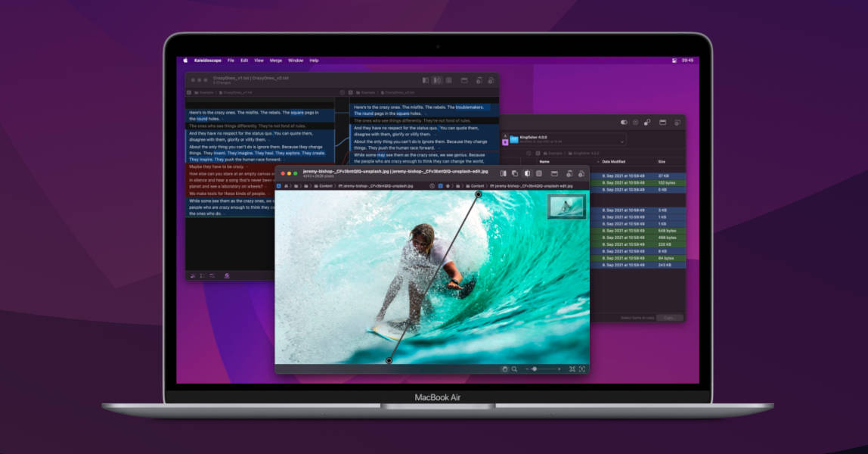Sort folder list by Size column
Image resolution: width=868 pixels, height=454 pixels.
tap(662, 162)
